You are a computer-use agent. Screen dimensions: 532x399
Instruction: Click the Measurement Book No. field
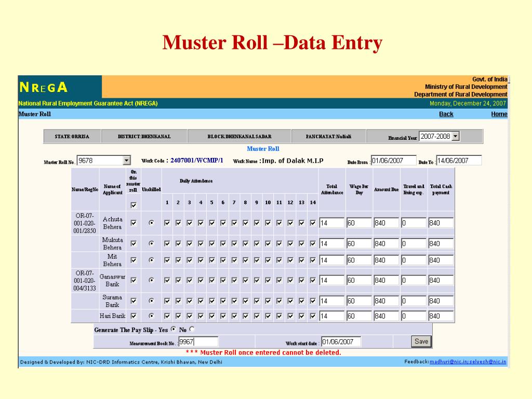pos(198,342)
